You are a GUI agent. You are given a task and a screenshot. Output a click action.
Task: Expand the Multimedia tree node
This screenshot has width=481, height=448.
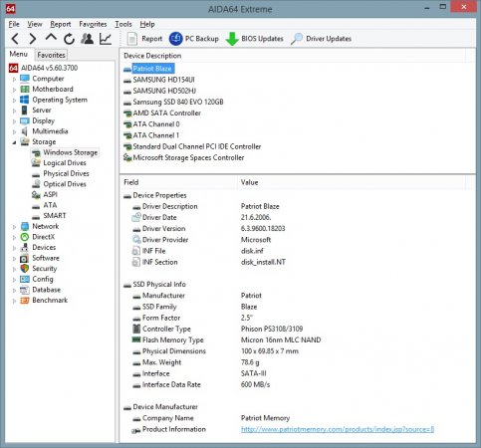(x=14, y=131)
